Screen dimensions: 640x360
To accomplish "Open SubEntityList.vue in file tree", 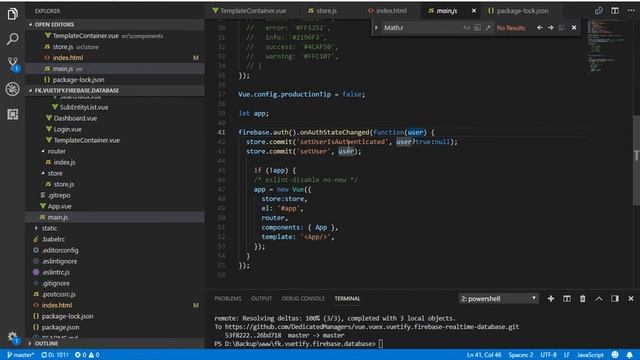I will (x=84, y=107).
